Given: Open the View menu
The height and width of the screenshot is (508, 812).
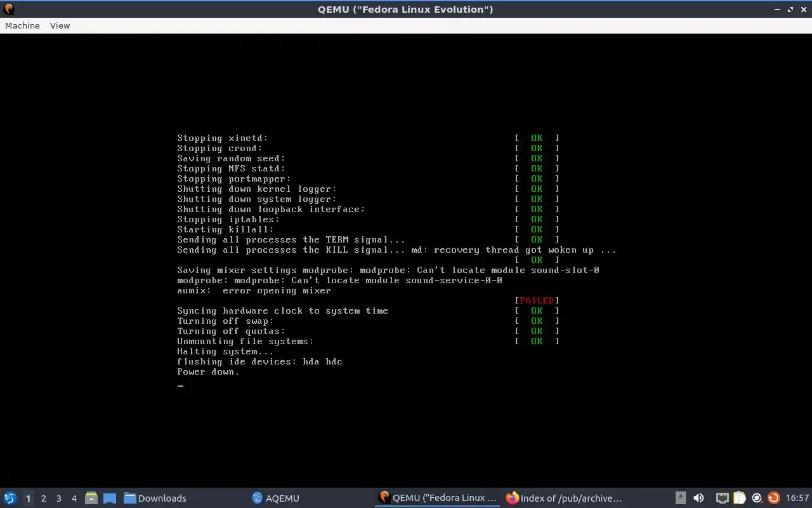Looking at the screenshot, I should coord(60,25).
